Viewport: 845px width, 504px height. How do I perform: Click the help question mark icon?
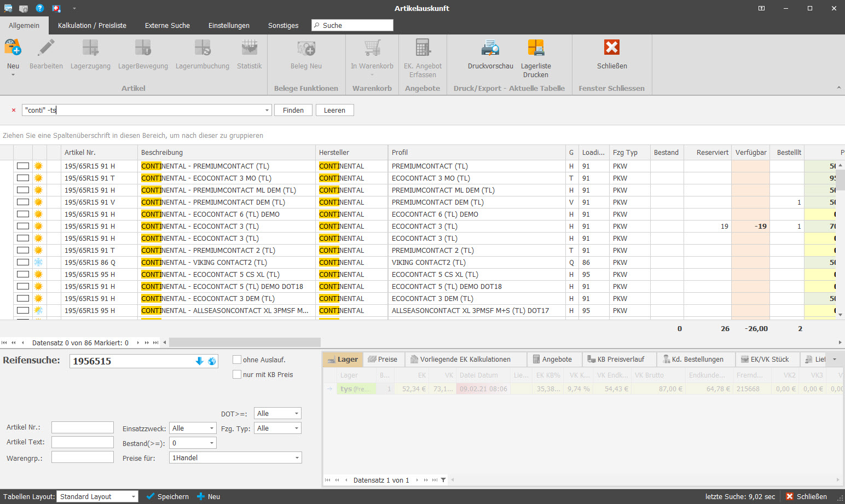tap(40, 8)
